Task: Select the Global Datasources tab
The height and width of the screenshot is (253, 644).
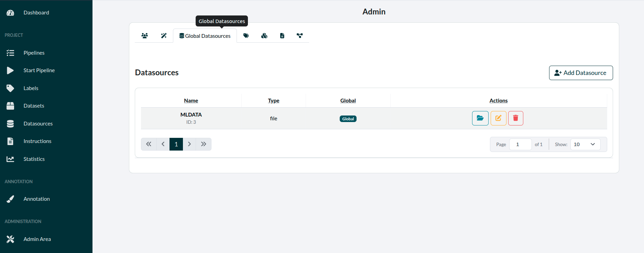Action: 205,36
